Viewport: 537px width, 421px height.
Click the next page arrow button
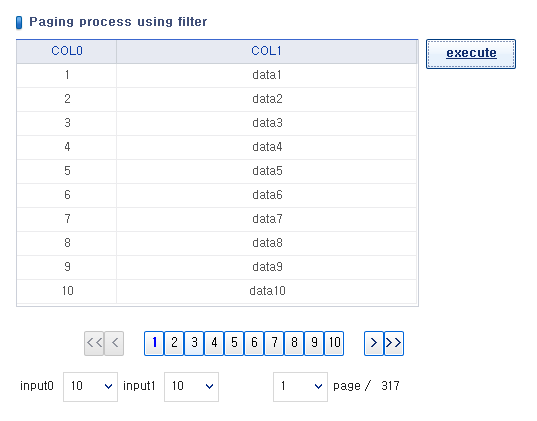tap(374, 343)
